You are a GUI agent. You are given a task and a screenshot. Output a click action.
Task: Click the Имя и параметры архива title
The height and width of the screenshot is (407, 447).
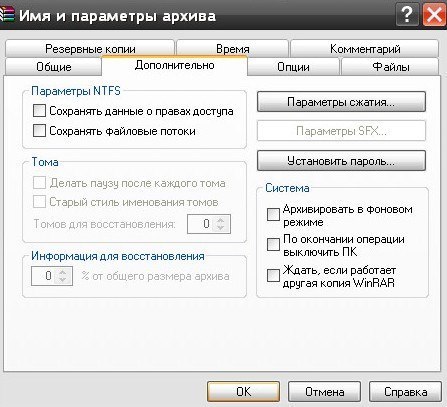[117, 16]
